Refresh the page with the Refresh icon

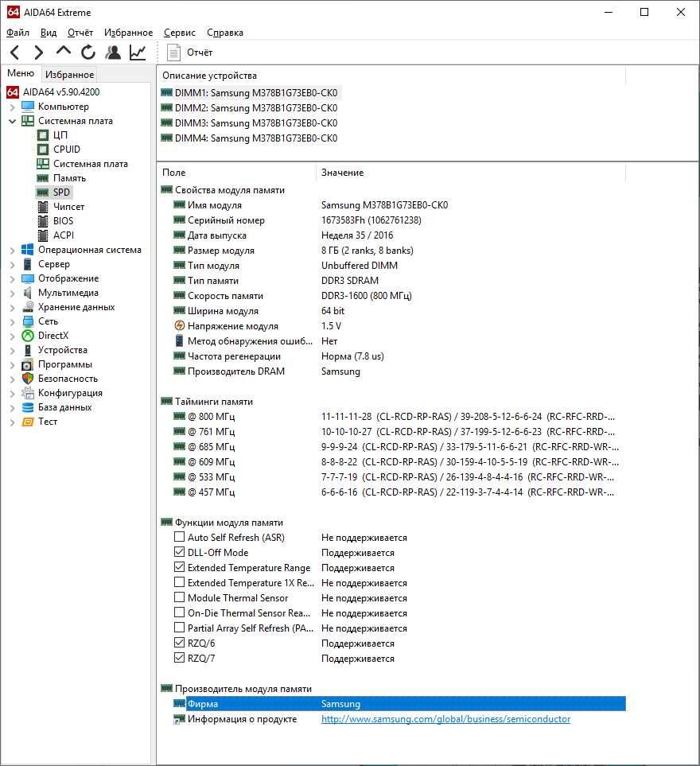tap(88, 52)
